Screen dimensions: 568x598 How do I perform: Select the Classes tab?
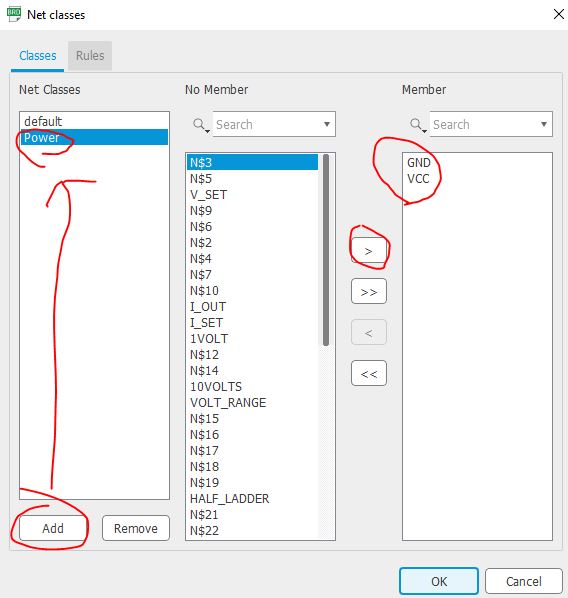click(x=38, y=56)
